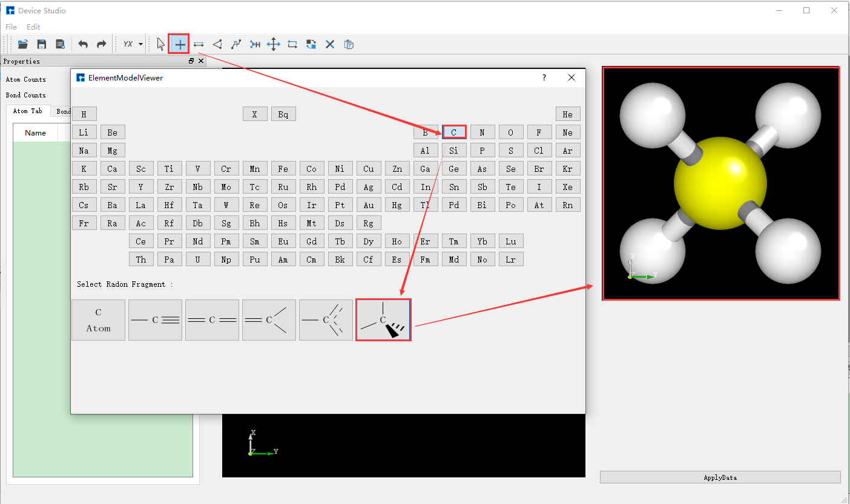Image resolution: width=850 pixels, height=504 pixels.
Task: Open the File menu
Action: (10, 27)
